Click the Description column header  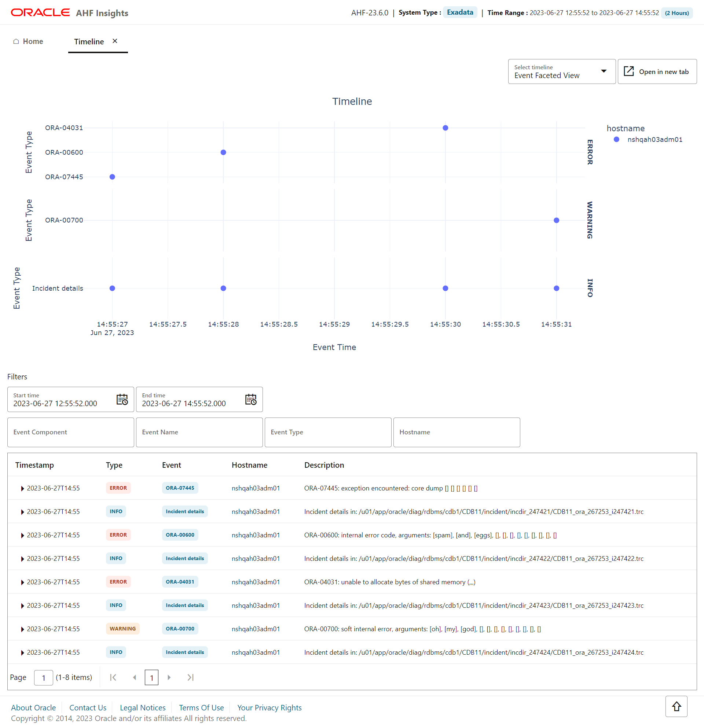[x=324, y=465]
